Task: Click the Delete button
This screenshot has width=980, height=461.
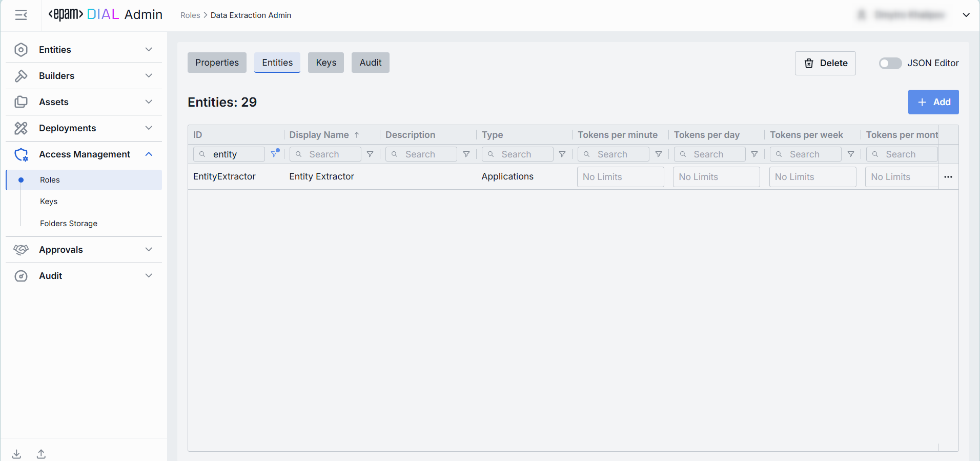Action: click(x=825, y=63)
